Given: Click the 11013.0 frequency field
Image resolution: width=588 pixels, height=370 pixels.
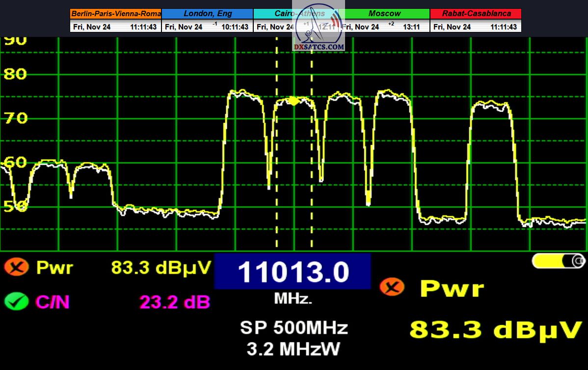Looking at the screenshot, I should (293, 272).
